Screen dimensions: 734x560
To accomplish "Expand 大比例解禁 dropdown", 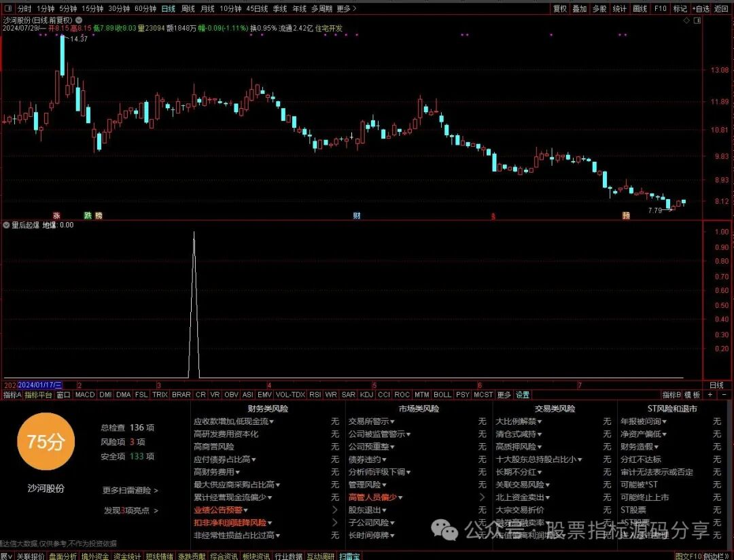I will point(519,421).
